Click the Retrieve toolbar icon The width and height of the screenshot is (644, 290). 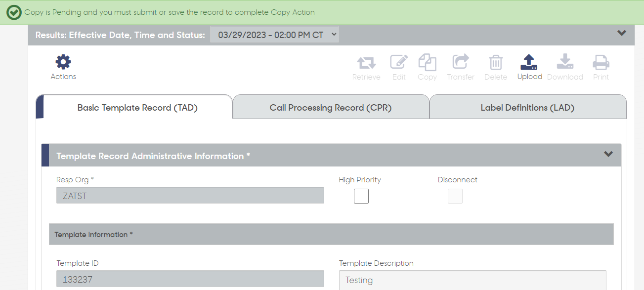(x=366, y=63)
